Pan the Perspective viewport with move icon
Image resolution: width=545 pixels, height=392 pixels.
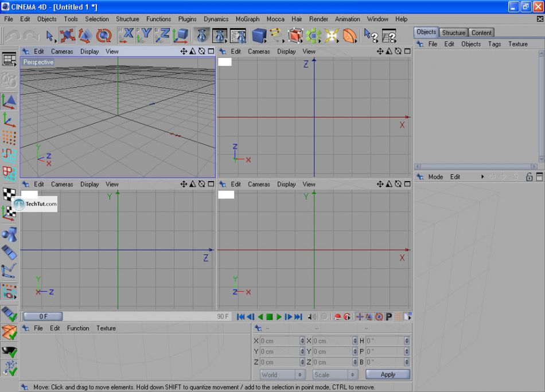coord(184,52)
